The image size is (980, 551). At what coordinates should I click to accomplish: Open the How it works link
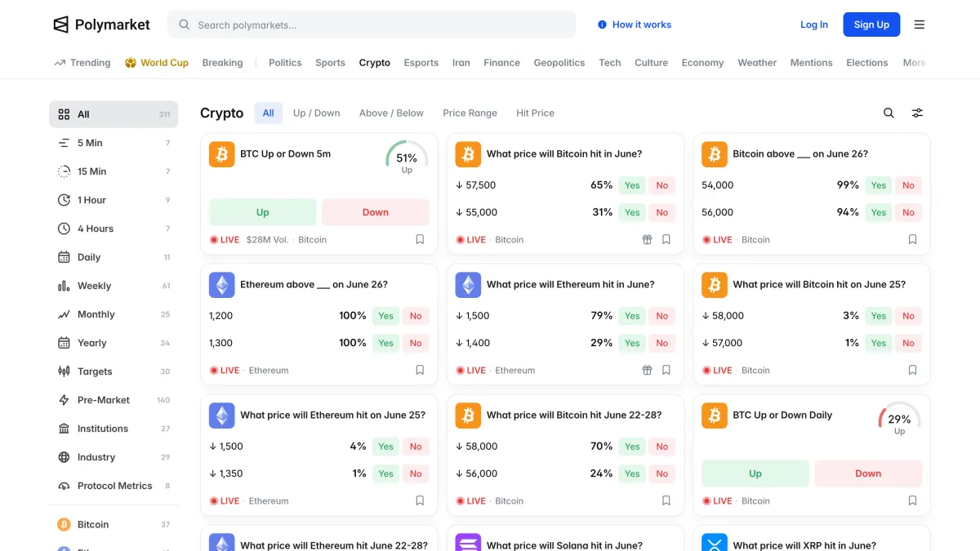(635, 24)
